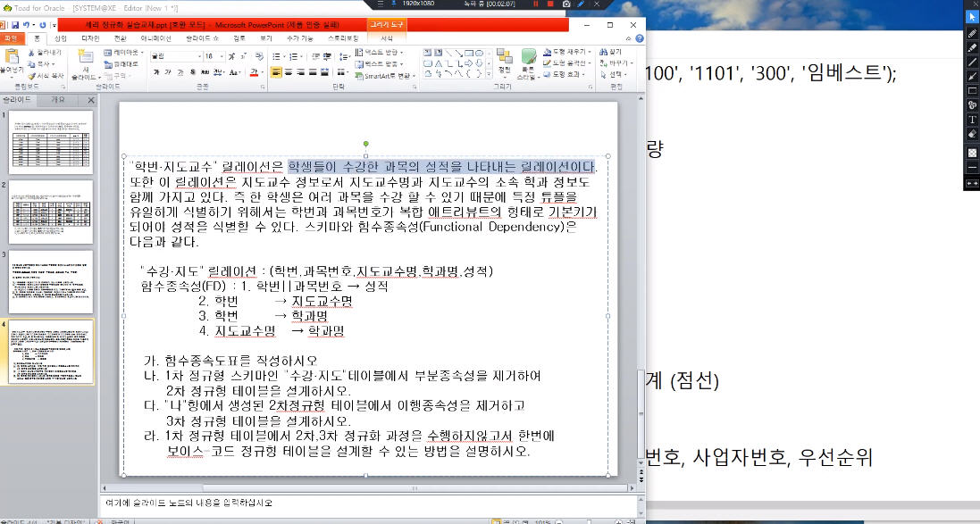The image size is (980, 524).
Task: Click the bullets list icon
Action: coord(278,56)
